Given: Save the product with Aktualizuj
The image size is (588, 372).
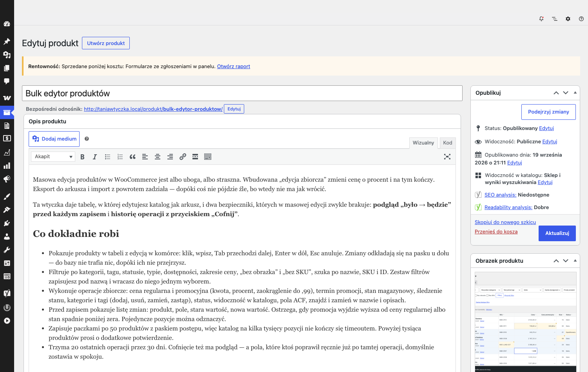Looking at the screenshot, I should click(x=557, y=233).
